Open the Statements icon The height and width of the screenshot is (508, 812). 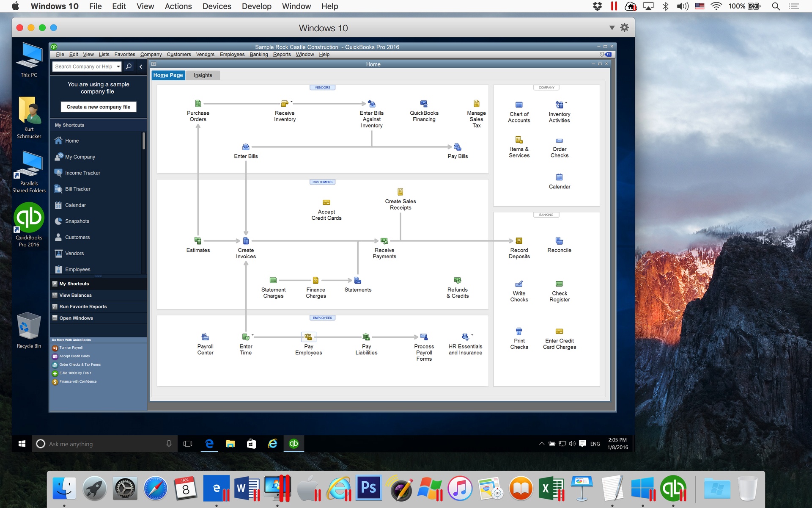(357, 280)
